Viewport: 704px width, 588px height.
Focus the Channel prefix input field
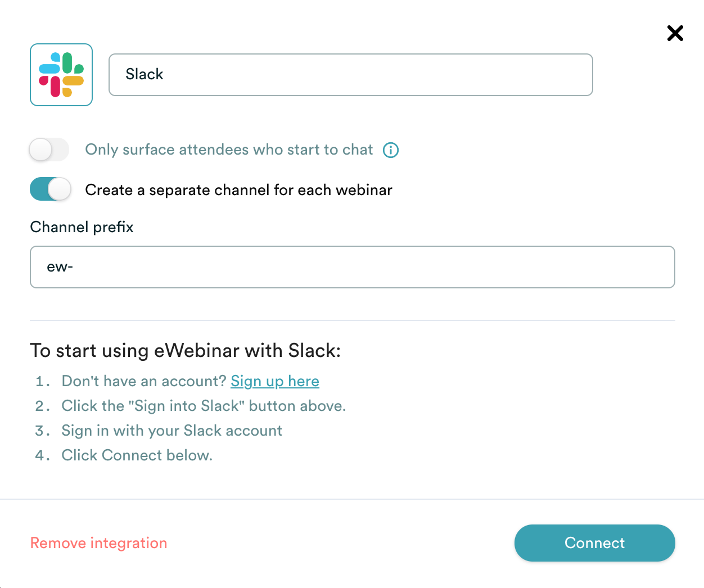352,267
